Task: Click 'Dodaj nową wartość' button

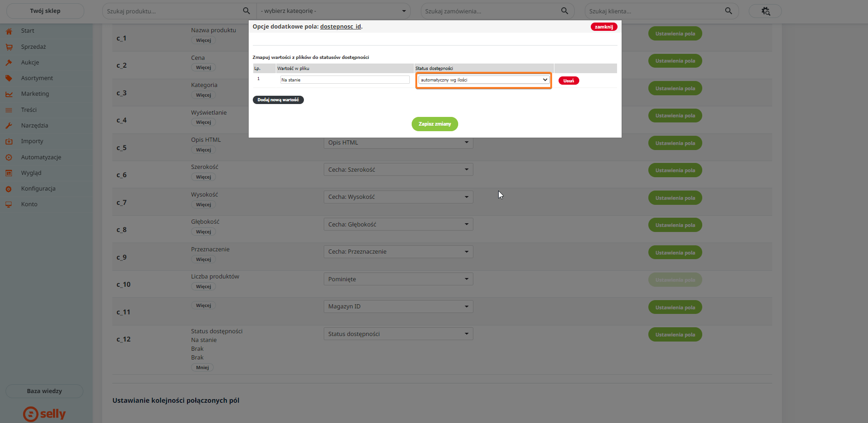Action: 278,100
